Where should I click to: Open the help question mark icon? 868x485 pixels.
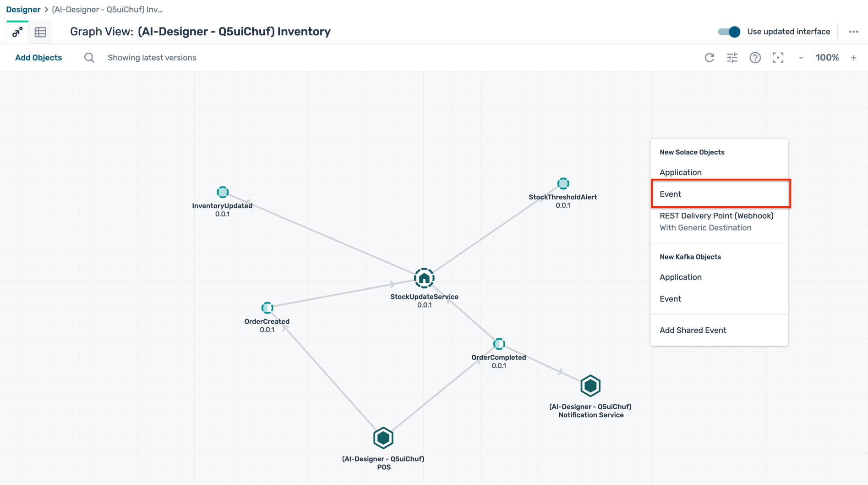point(755,58)
